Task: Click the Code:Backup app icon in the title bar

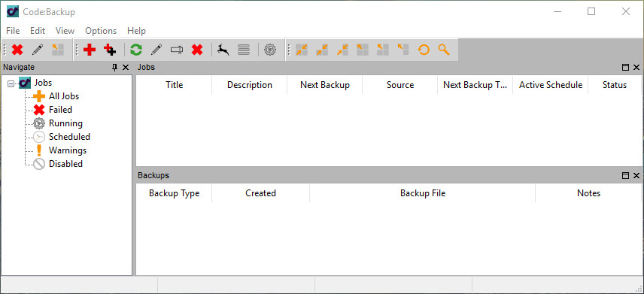Action: tap(13, 11)
